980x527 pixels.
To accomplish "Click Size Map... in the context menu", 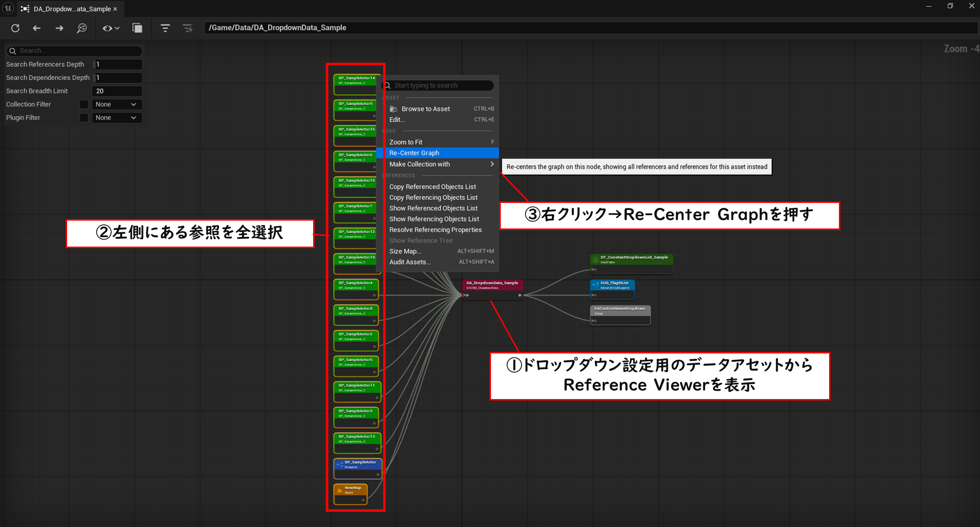I will [405, 251].
